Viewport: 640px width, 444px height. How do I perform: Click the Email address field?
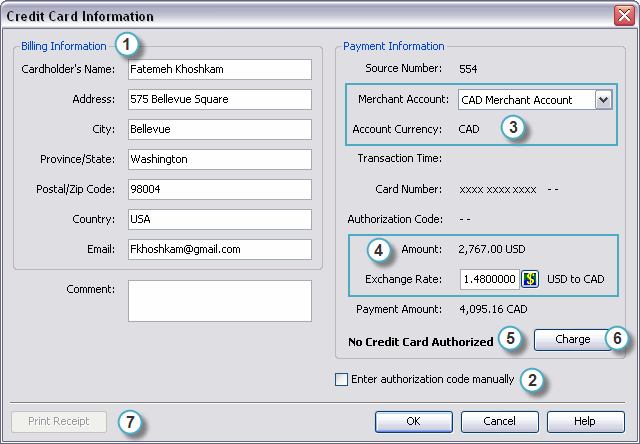[219, 249]
